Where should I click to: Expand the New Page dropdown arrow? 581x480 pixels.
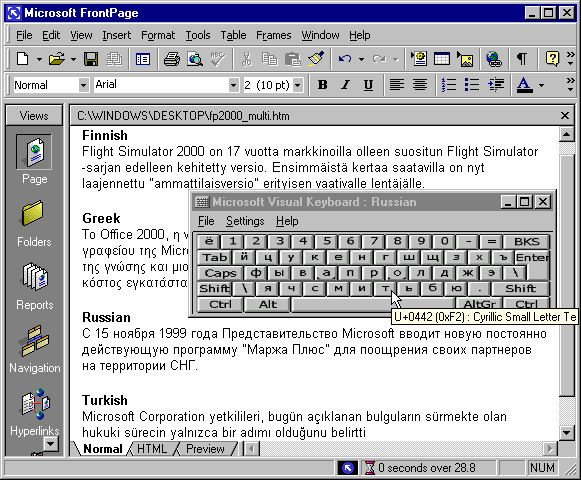click(x=39, y=59)
